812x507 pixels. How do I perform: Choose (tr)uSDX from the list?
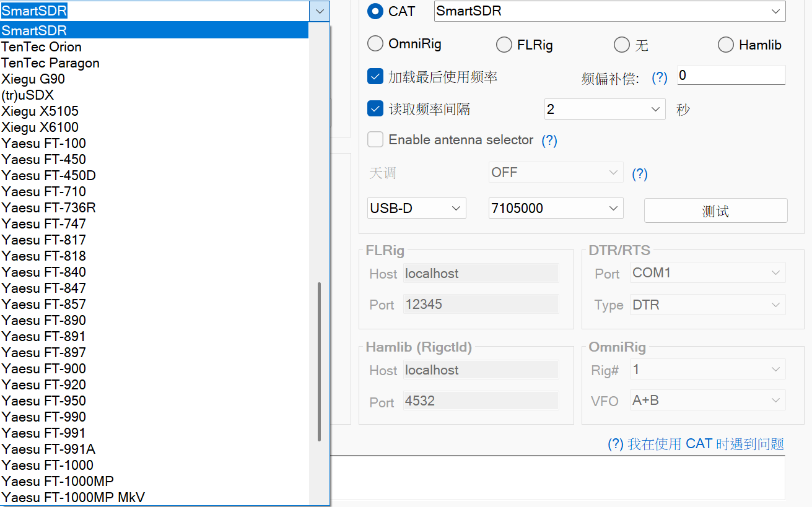click(x=154, y=95)
